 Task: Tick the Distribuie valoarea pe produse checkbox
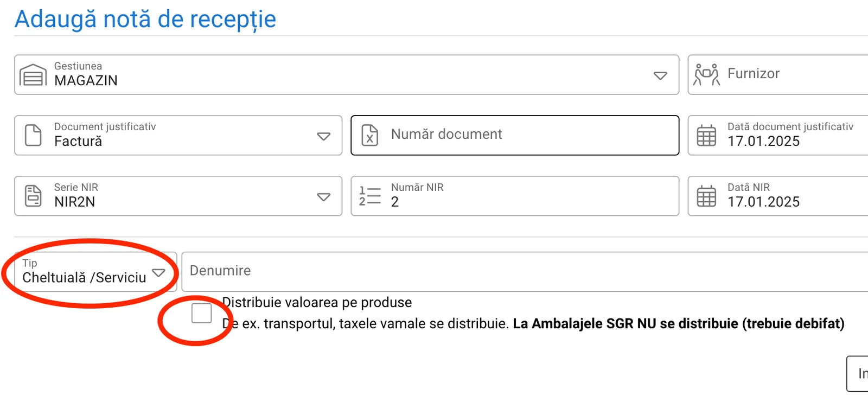[x=201, y=313]
